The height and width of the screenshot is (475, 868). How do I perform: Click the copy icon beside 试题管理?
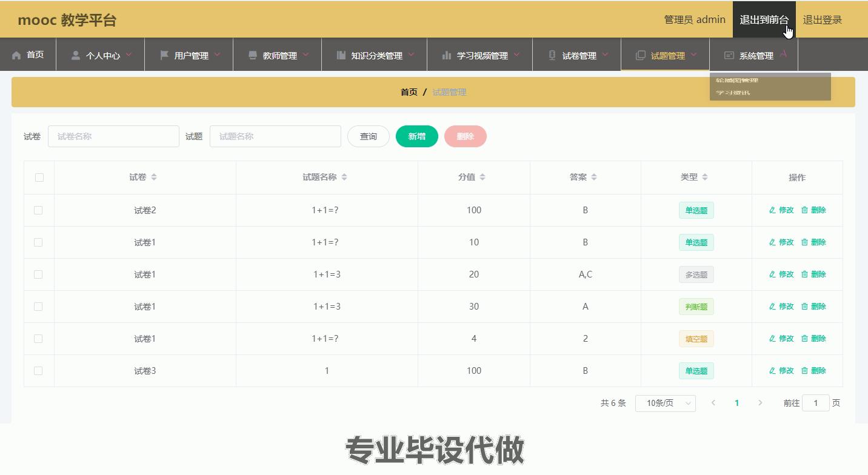pos(641,55)
